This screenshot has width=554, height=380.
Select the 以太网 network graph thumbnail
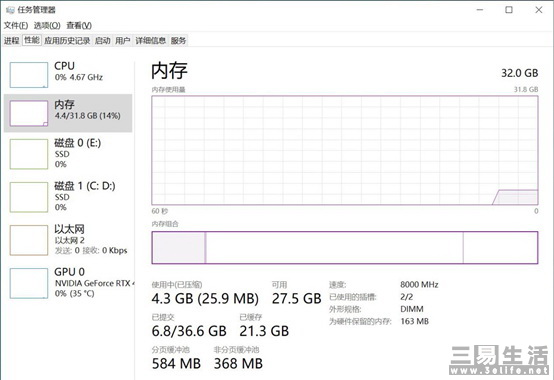tap(29, 240)
